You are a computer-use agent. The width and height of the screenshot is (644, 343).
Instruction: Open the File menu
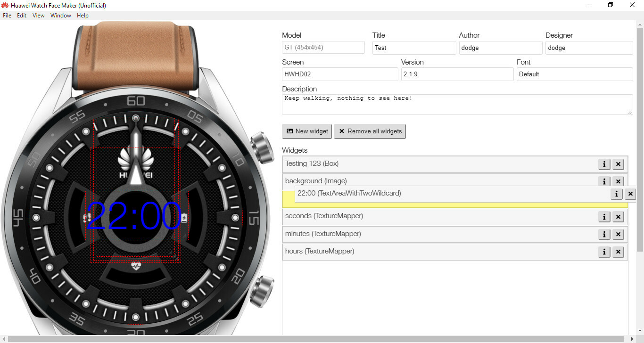7,16
